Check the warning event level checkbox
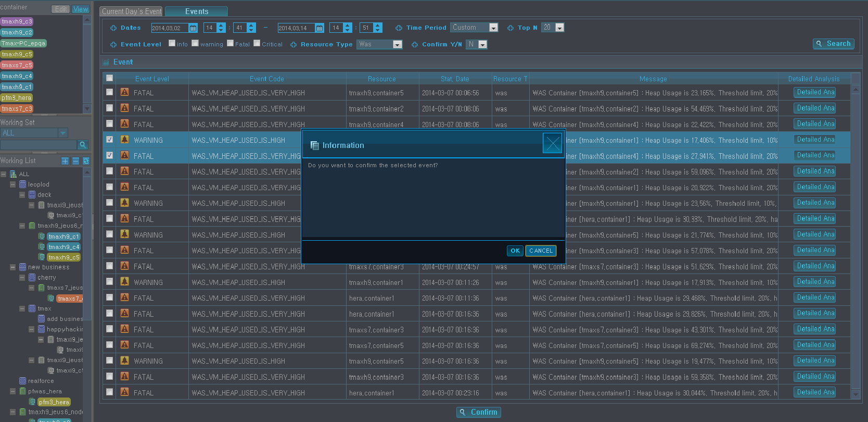 195,43
